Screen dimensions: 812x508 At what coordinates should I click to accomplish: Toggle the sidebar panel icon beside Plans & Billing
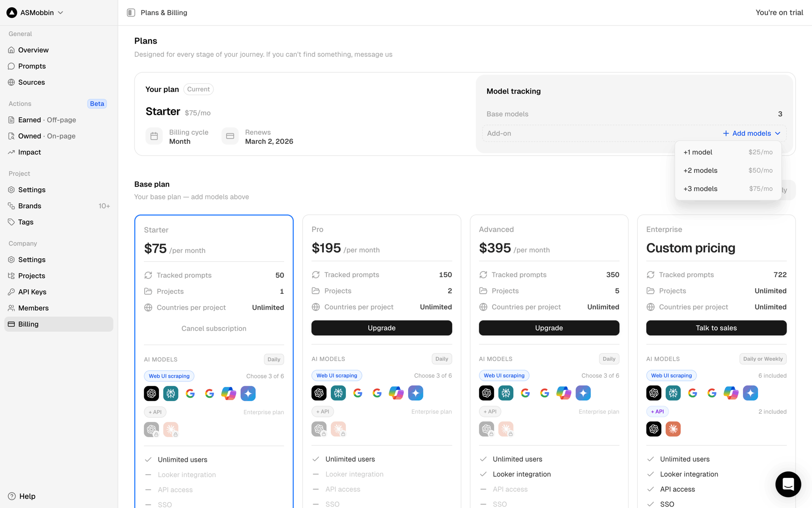point(131,13)
